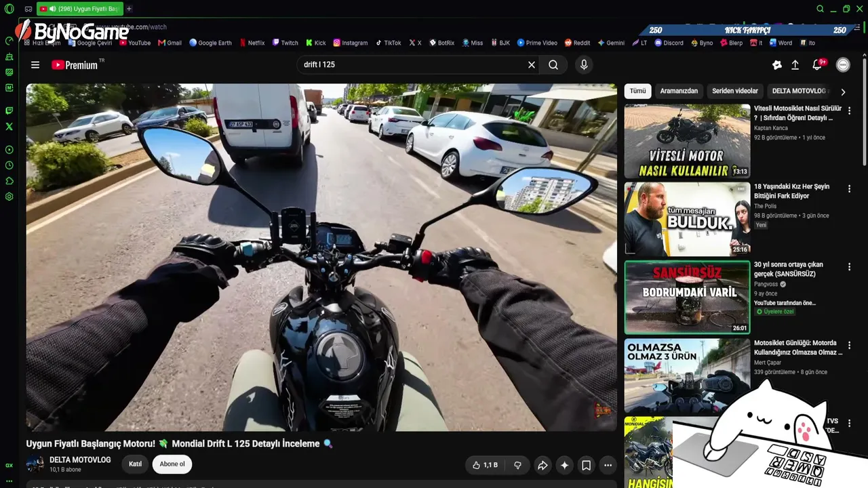The width and height of the screenshot is (868, 488).
Task: Submit search with the magnifier button
Action: point(553,65)
